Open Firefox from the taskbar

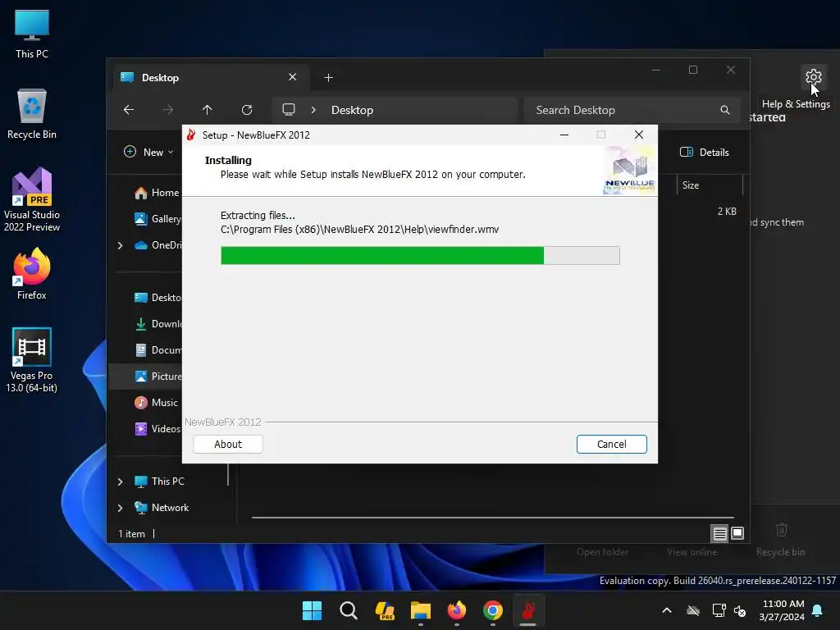pyautogui.click(x=456, y=610)
